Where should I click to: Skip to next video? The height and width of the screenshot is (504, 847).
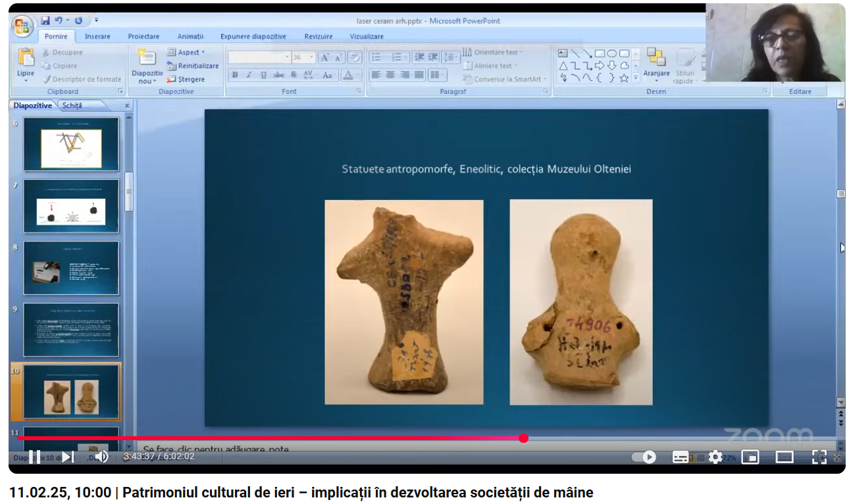(x=67, y=457)
